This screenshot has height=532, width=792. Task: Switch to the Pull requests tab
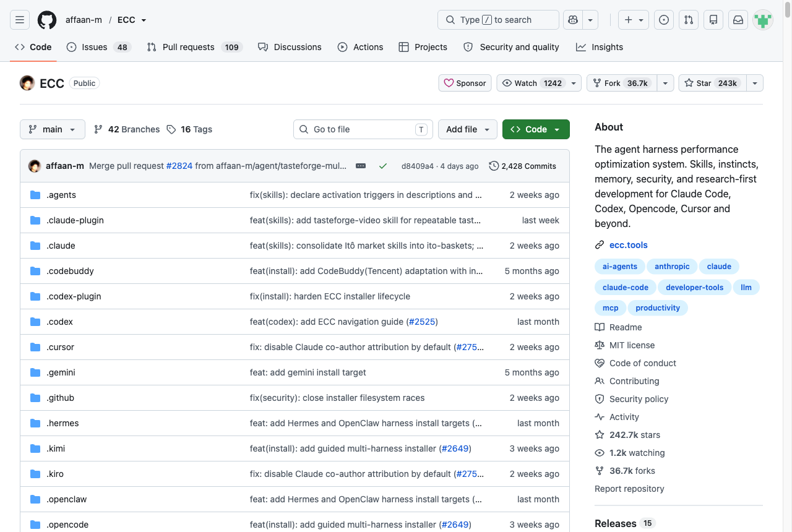coord(194,47)
